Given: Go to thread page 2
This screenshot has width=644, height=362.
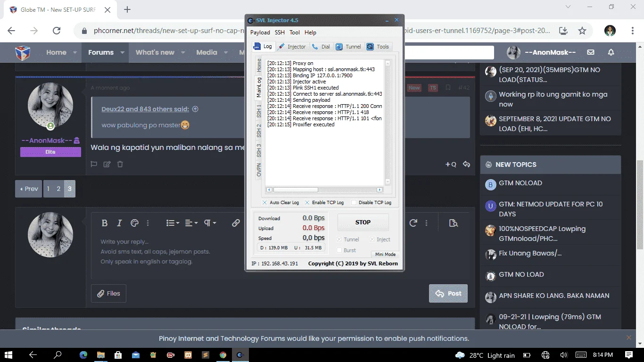Looking at the screenshot, I should pos(58,189).
